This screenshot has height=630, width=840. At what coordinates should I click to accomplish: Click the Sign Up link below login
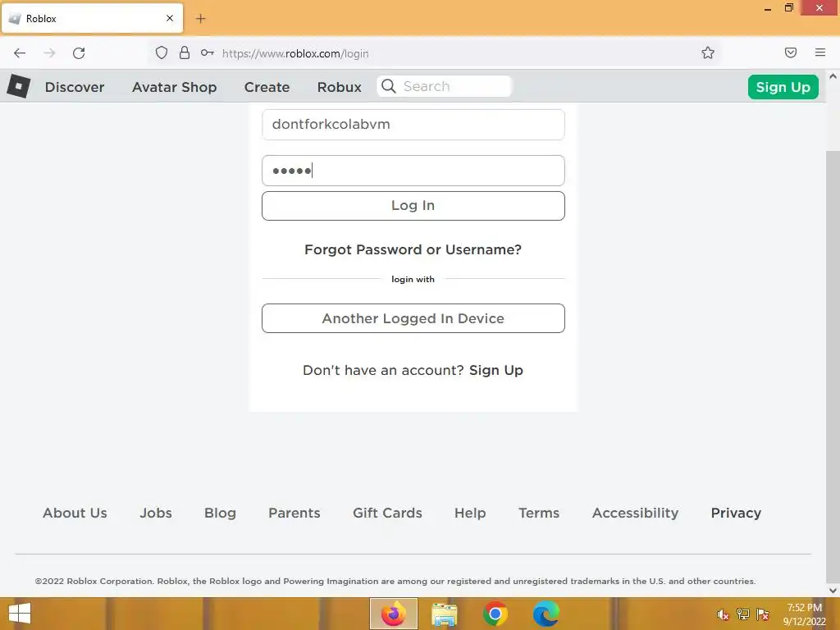pos(496,370)
